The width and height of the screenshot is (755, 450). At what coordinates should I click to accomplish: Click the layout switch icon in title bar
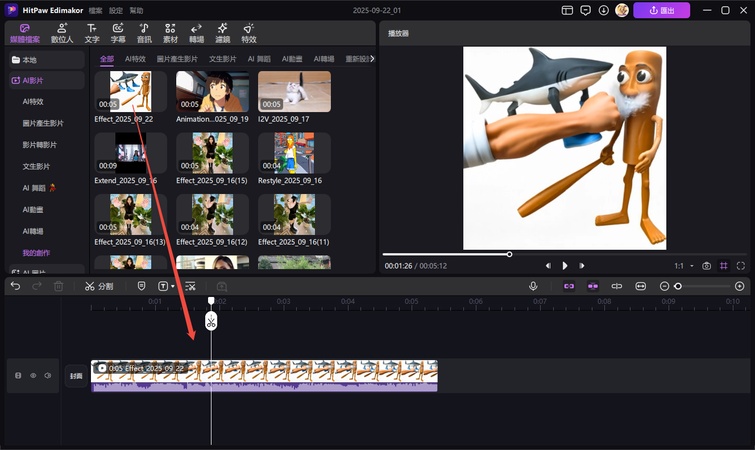point(567,10)
